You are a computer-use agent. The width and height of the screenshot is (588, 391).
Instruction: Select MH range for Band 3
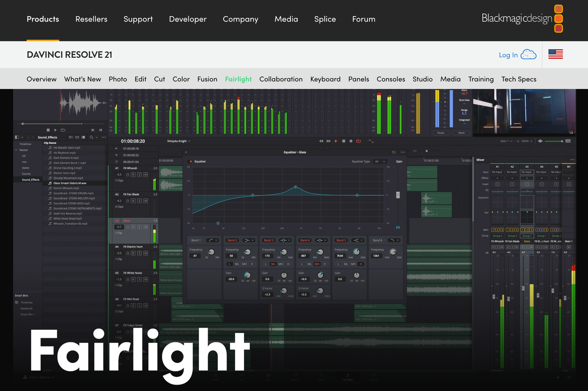[281, 264]
